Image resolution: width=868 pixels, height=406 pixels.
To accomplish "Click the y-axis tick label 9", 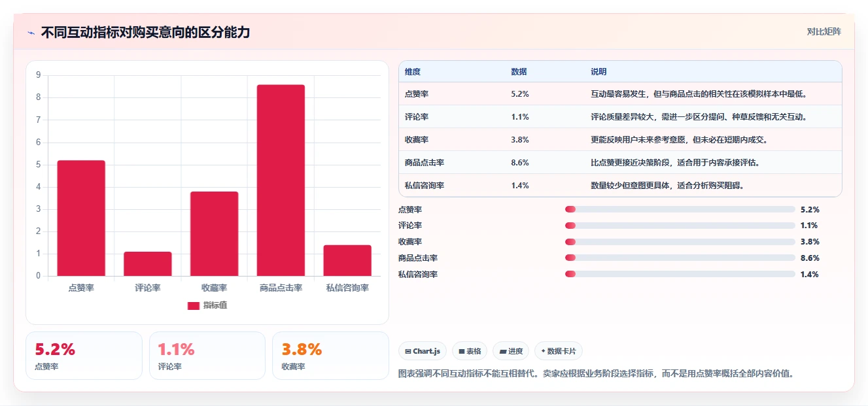I will [38, 75].
